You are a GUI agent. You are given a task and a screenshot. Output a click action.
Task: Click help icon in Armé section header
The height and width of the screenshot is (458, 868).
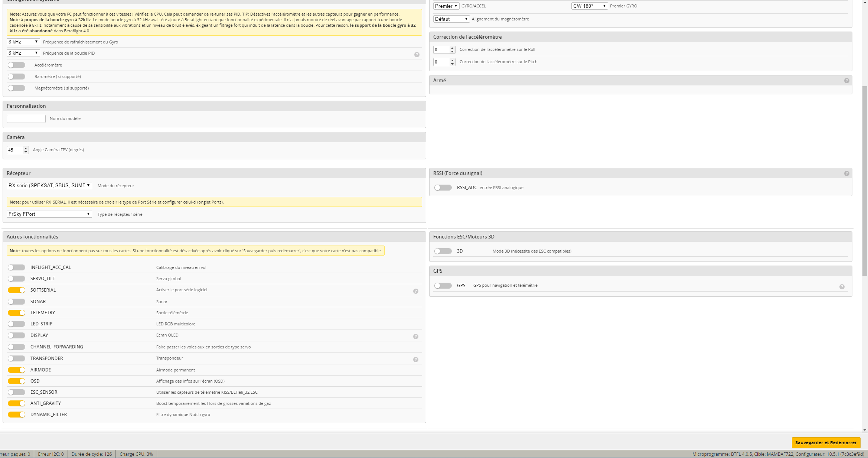pos(846,81)
